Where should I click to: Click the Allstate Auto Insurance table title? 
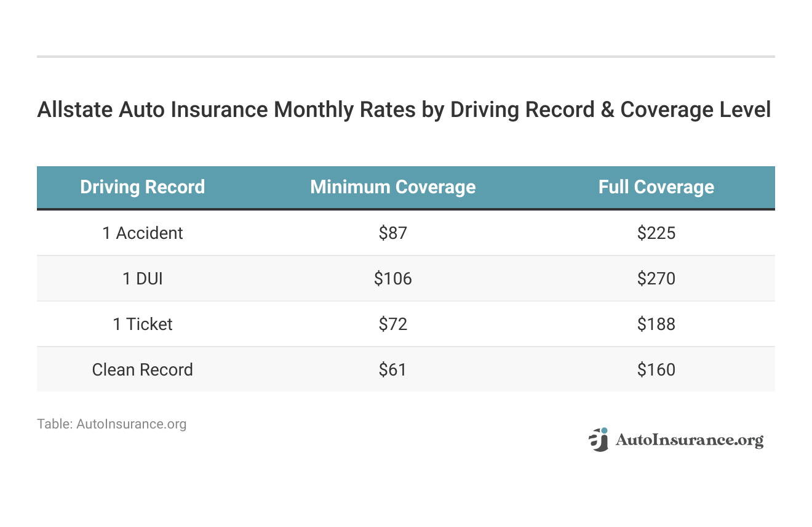(404, 110)
